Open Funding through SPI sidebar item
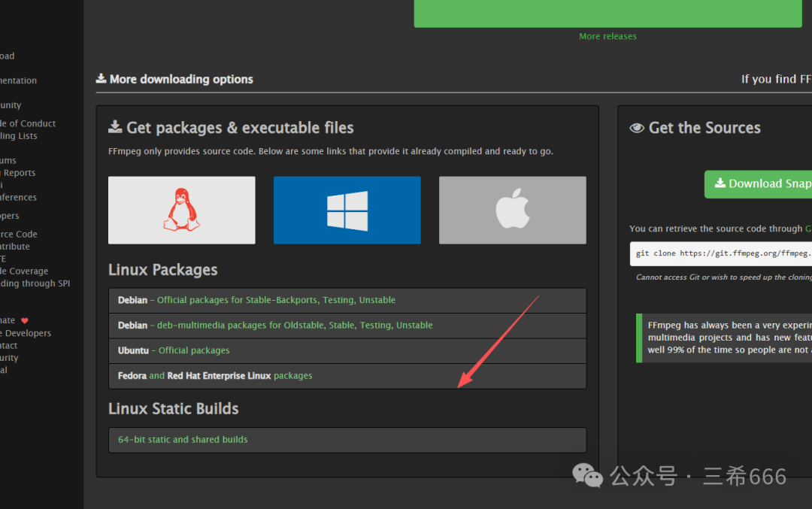The width and height of the screenshot is (812, 509). click(38, 283)
